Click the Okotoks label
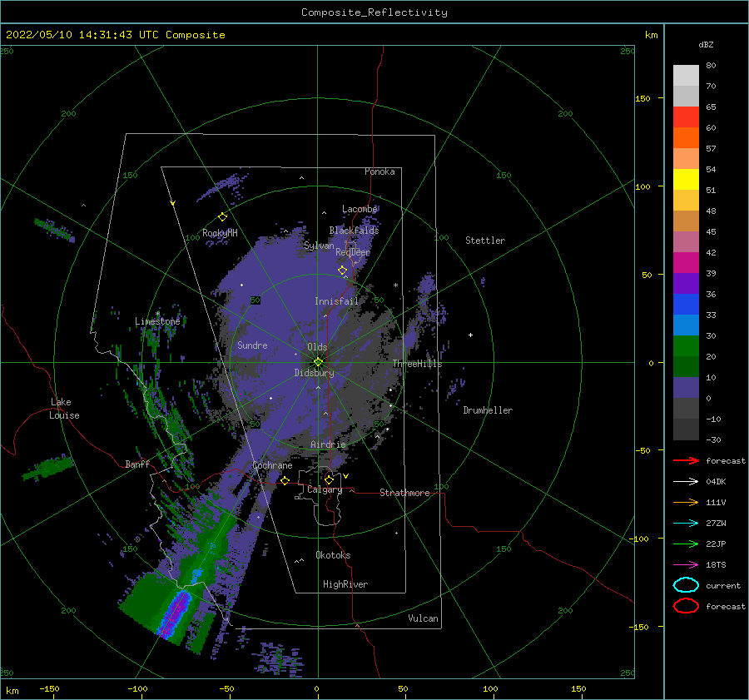The height and width of the screenshot is (700, 749). tap(333, 555)
